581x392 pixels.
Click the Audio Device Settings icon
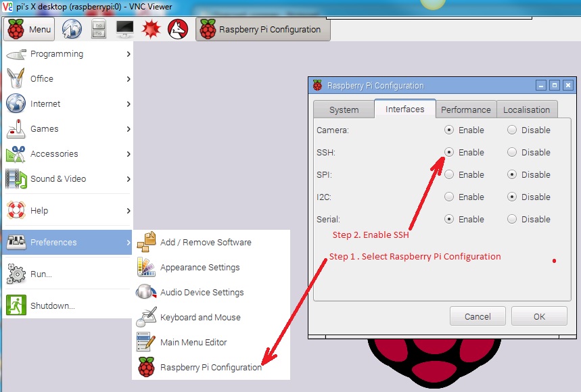pyautogui.click(x=146, y=292)
